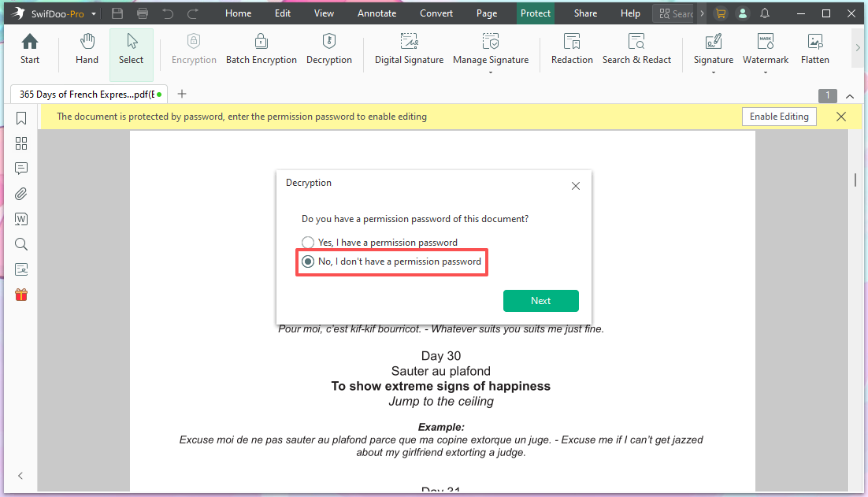Open the Batch Encryption tool

[261, 50]
